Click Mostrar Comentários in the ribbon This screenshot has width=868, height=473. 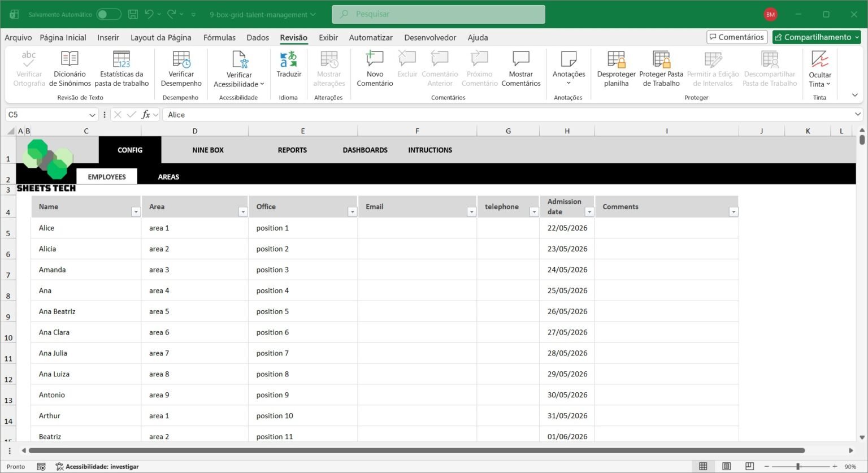point(520,68)
